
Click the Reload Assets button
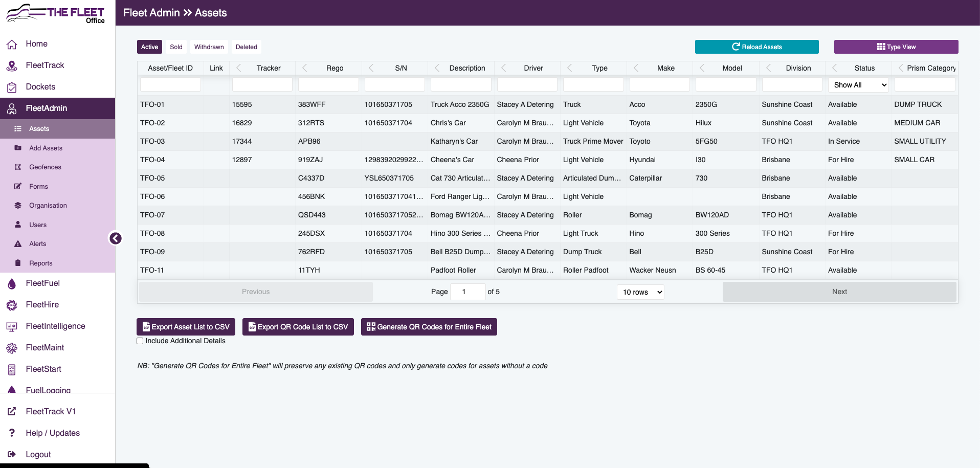click(756, 47)
